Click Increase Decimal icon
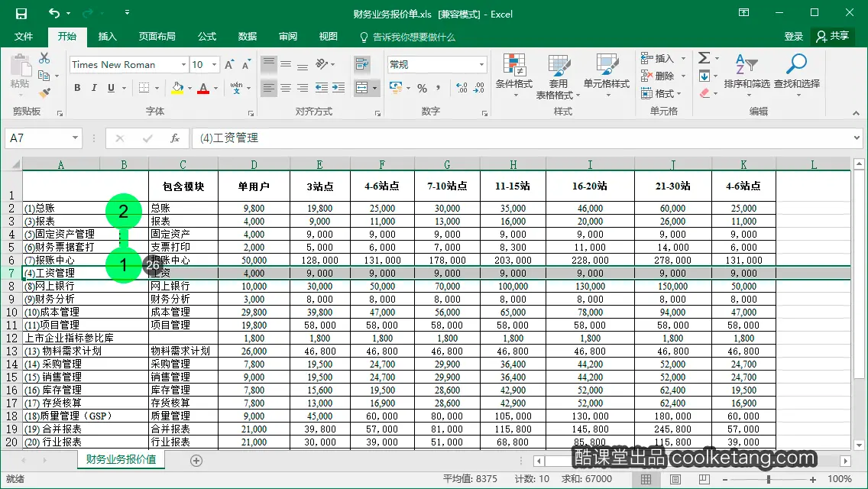Image resolution: width=868 pixels, height=489 pixels. (462, 88)
